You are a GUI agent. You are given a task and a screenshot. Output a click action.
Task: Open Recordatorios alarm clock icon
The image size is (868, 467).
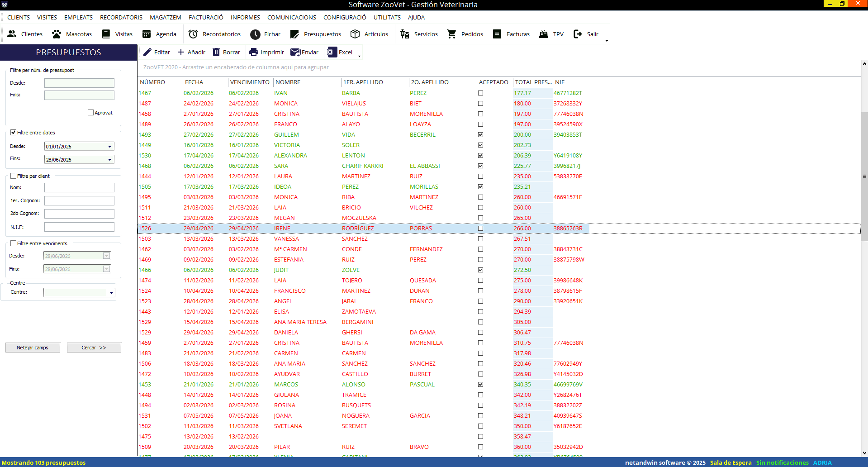point(193,34)
